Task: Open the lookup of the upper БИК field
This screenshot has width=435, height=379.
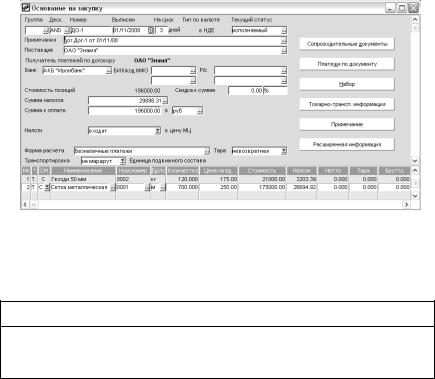Action: click(193, 71)
